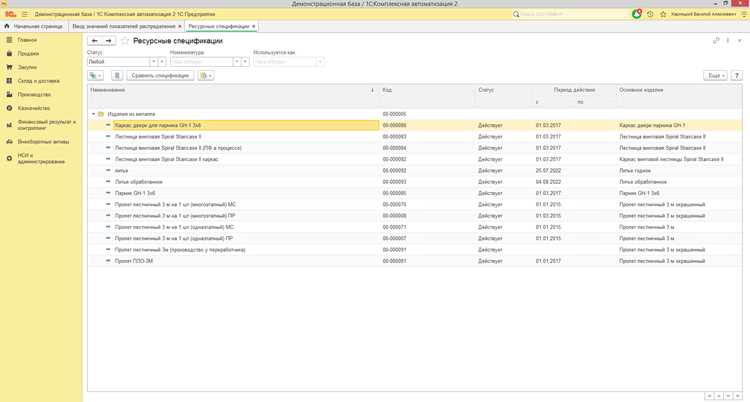
Task: Open the Номенклатура filter dropdown arrow
Action: point(236,62)
